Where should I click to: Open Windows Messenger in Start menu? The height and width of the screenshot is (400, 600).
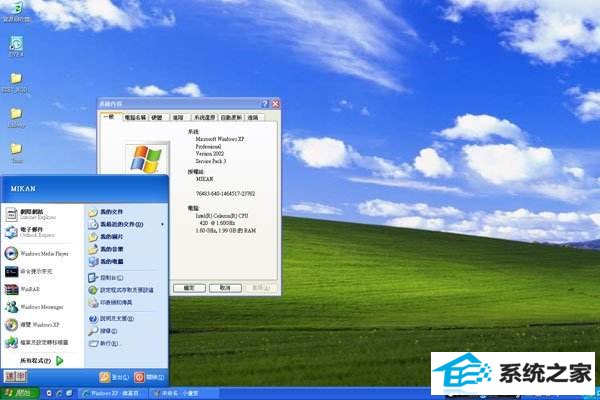click(34, 307)
